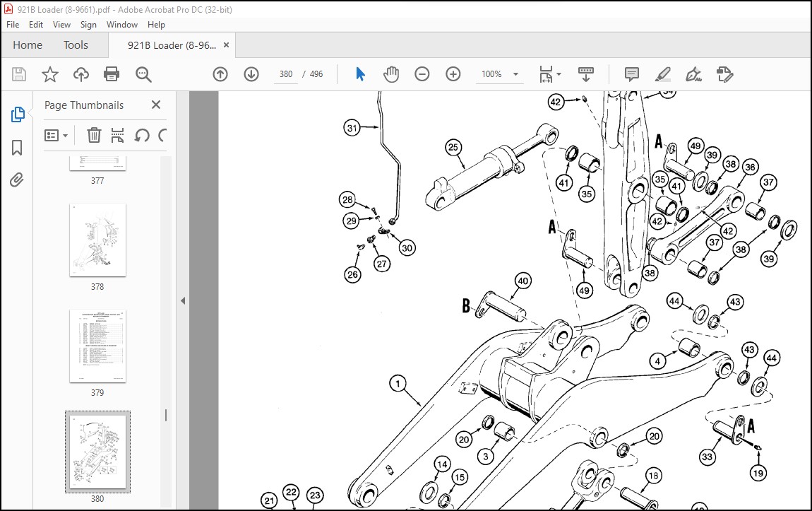Click the upload to cloud icon

(x=80, y=74)
